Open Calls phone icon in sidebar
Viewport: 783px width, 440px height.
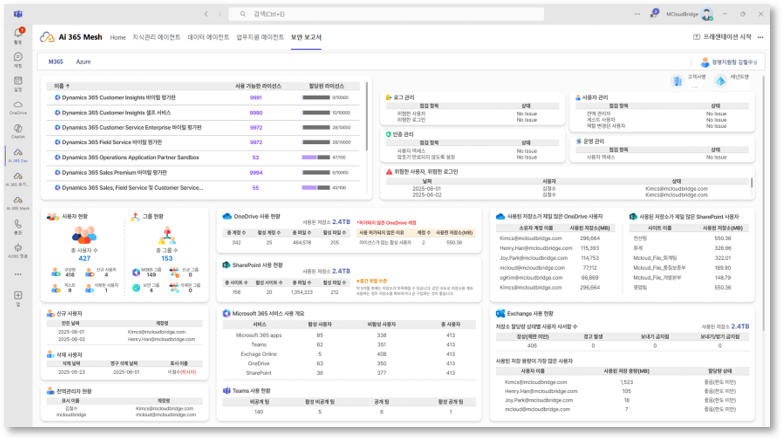[x=18, y=224]
